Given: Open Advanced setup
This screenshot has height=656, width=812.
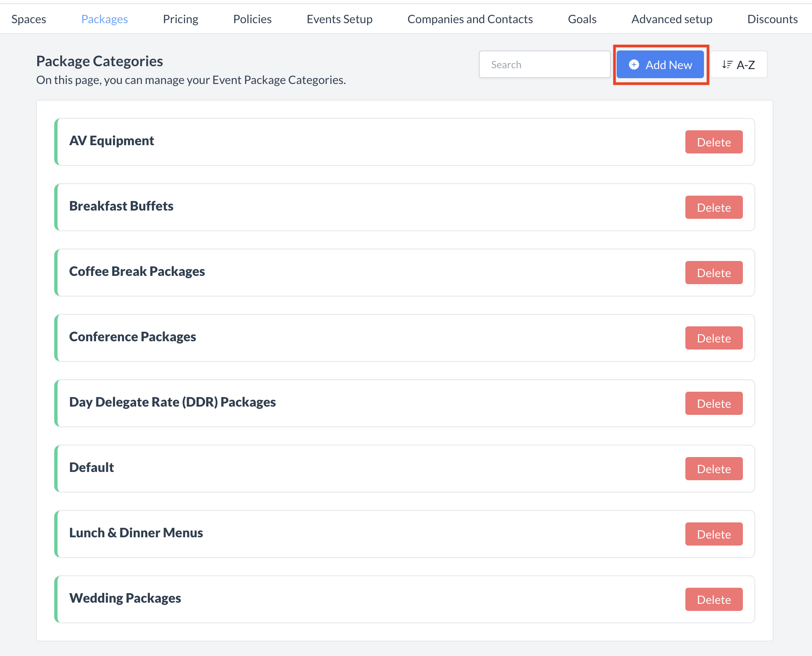Looking at the screenshot, I should click(x=671, y=19).
